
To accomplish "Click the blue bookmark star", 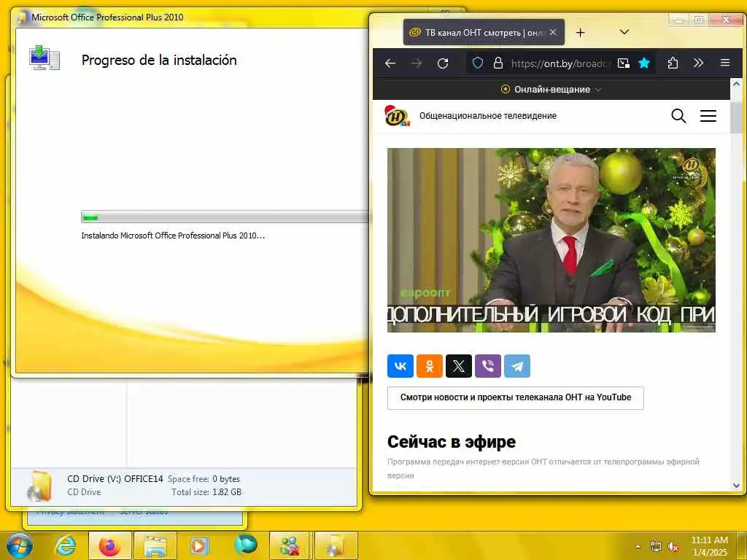I will pyautogui.click(x=644, y=63).
